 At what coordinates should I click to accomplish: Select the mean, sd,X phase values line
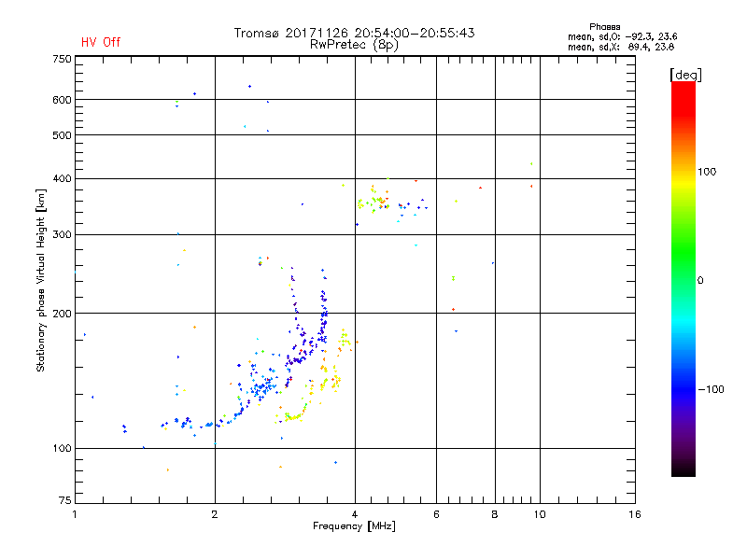tap(621, 47)
